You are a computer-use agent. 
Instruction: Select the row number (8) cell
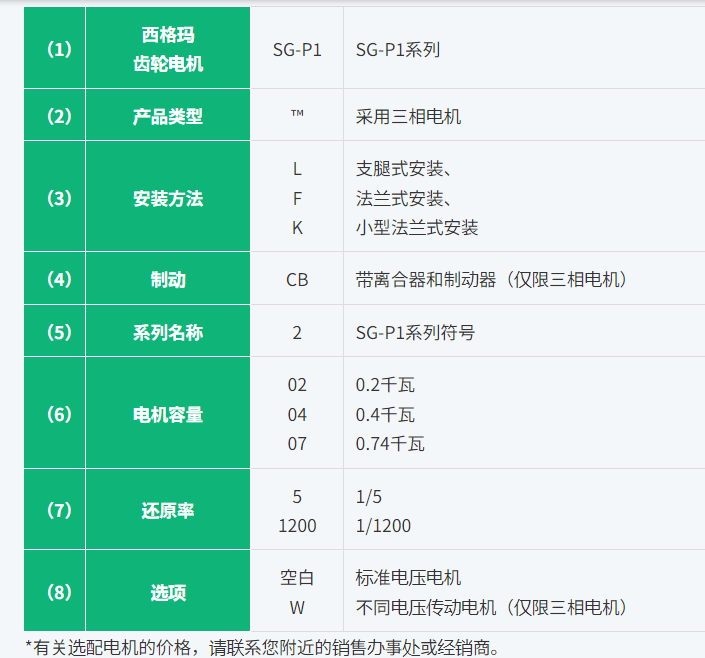[x=54, y=591]
